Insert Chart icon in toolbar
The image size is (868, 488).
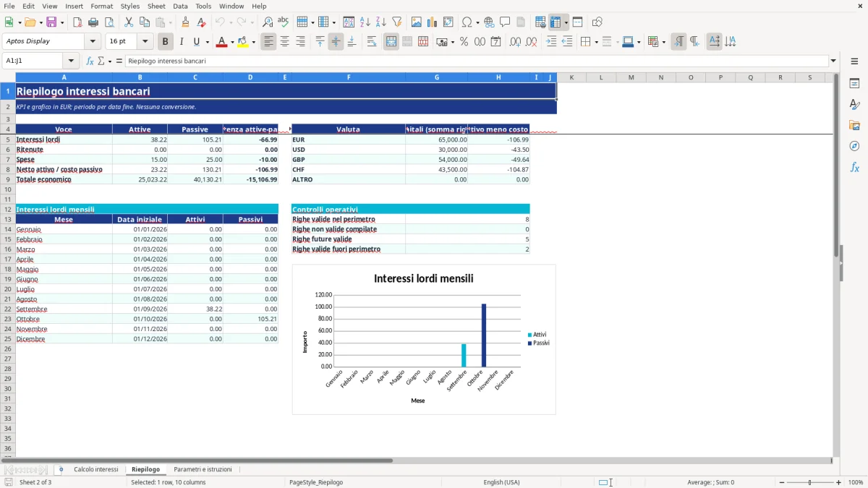(x=433, y=22)
